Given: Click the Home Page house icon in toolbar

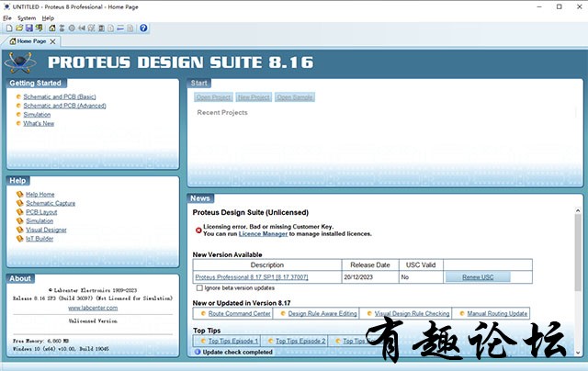Looking at the screenshot, I should click(x=52, y=28).
